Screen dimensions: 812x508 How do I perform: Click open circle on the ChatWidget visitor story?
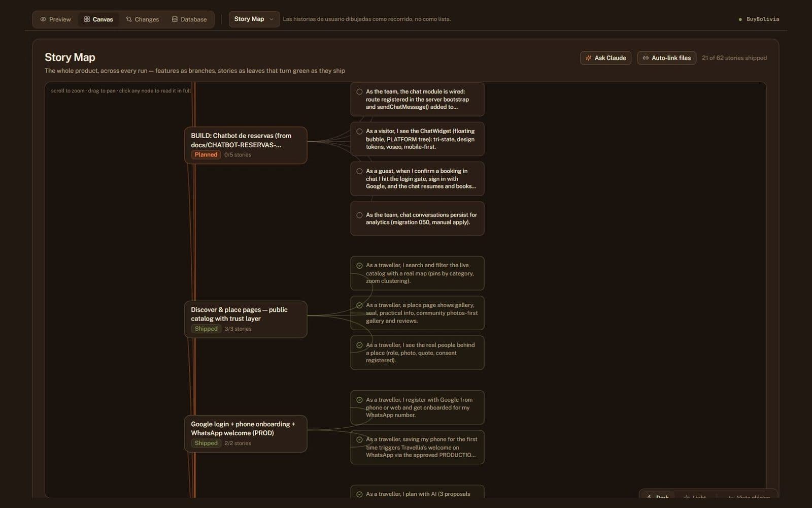(359, 132)
